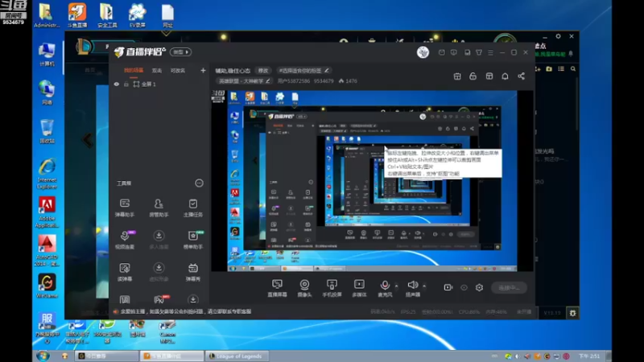The height and width of the screenshot is (362, 644).
Task: Click the system tray clock
Action: (x=589, y=356)
